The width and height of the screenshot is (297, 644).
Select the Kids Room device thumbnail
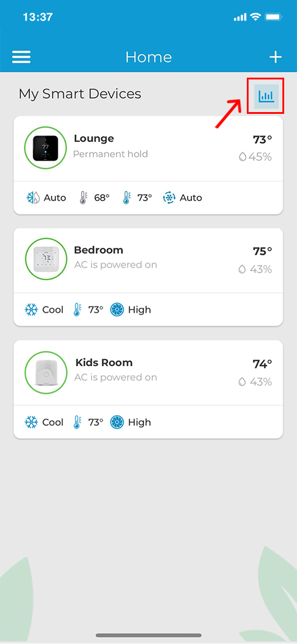46,372
